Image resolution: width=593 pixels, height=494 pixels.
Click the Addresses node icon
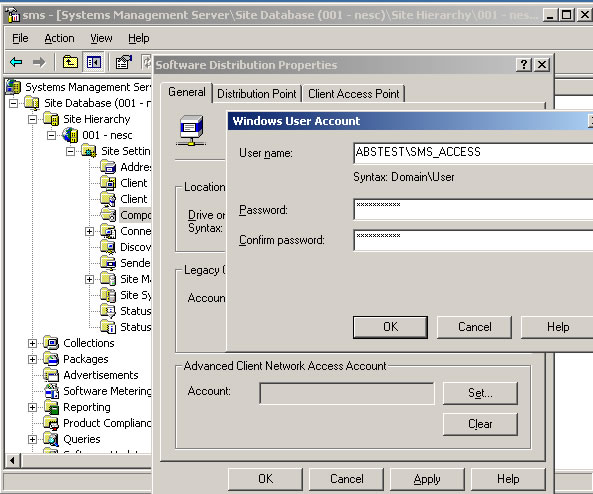[x=108, y=167]
